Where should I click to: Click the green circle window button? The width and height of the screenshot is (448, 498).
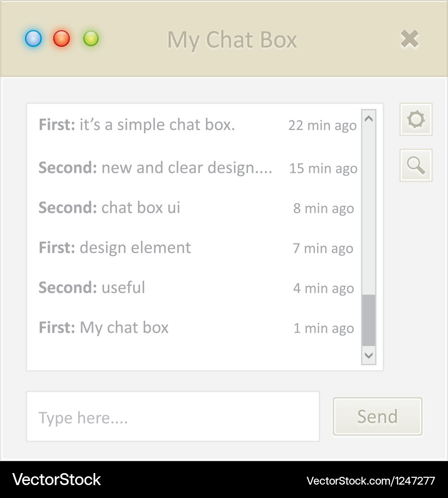91,39
